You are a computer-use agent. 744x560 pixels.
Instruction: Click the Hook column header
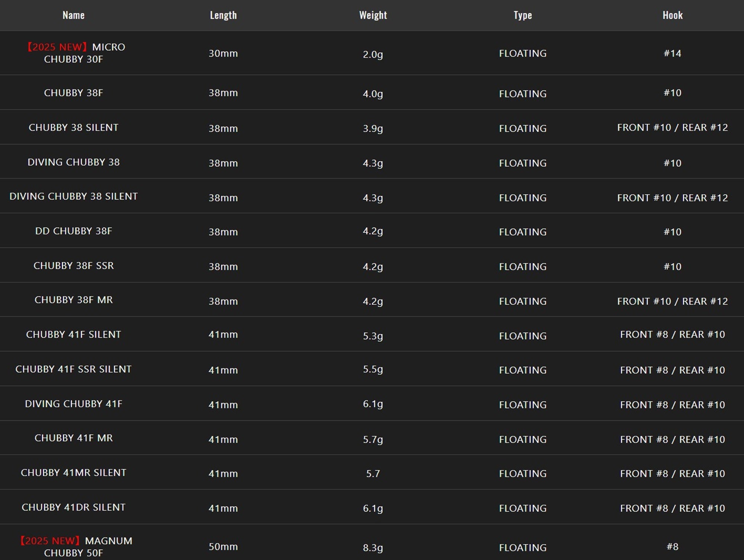[x=673, y=15]
